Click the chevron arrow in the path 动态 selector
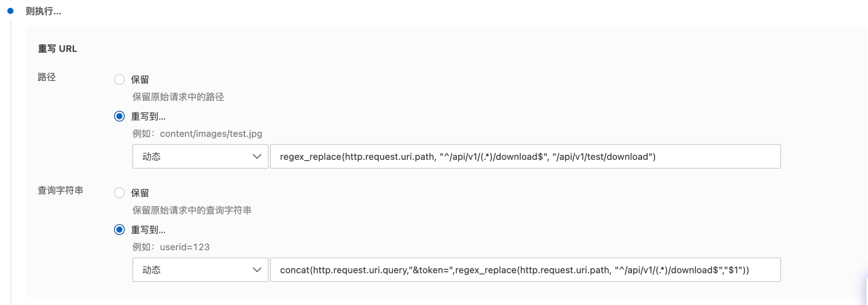Viewport: 868px width, 305px height. (257, 157)
